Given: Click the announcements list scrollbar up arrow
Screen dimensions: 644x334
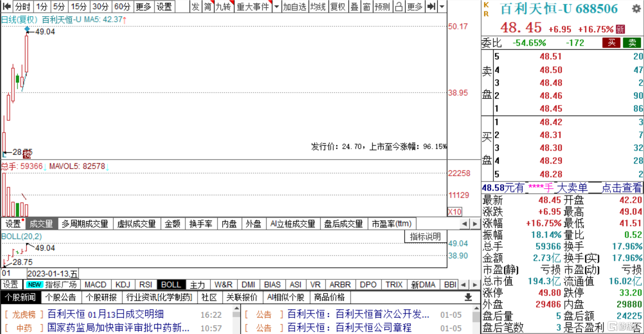Looking at the screenshot, I should coord(476,309).
